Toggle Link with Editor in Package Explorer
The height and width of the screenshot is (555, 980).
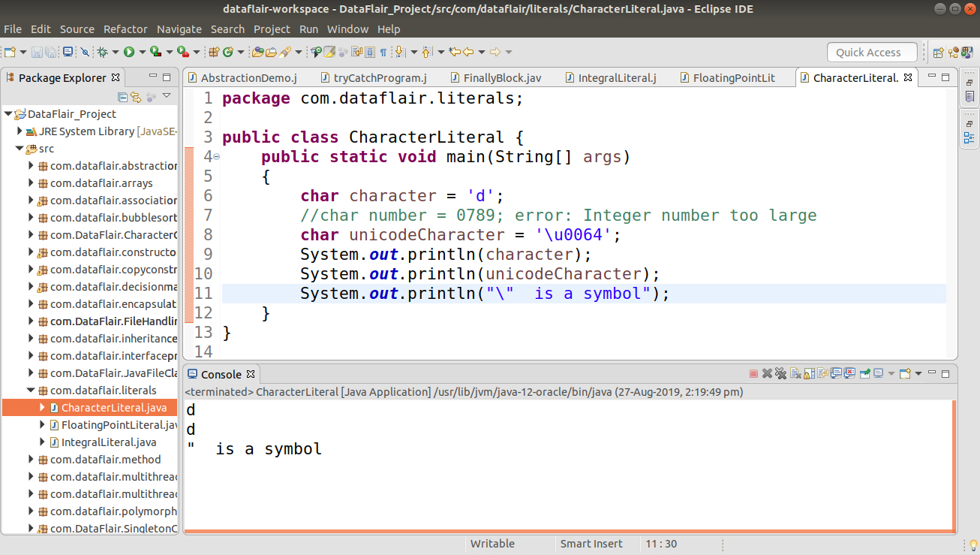tap(135, 96)
